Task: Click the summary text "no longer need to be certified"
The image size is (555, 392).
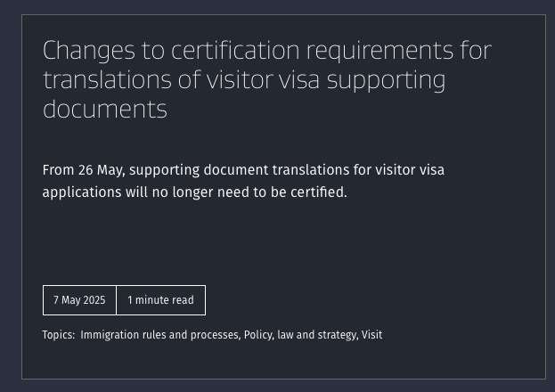Action: 249,192
